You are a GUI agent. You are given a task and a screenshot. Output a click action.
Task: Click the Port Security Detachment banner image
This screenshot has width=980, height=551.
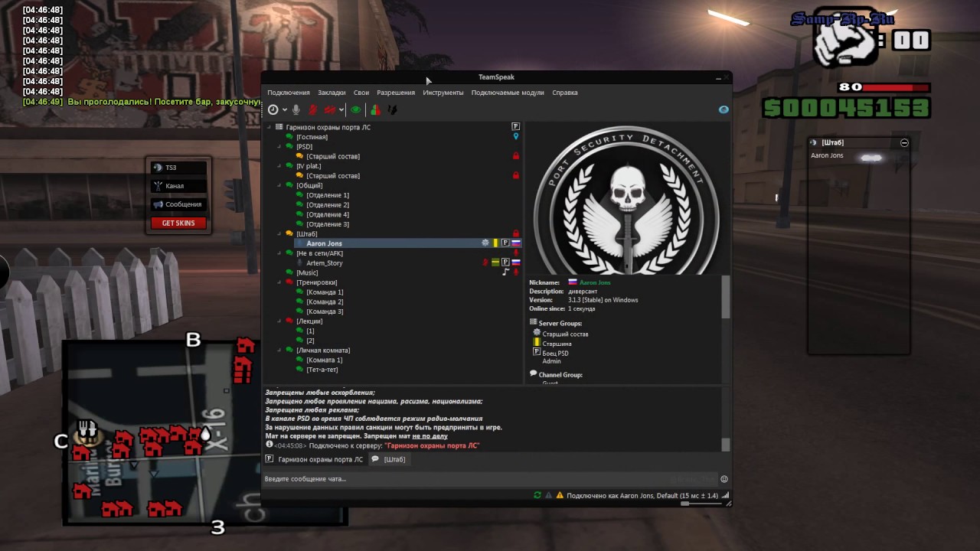(627, 201)
